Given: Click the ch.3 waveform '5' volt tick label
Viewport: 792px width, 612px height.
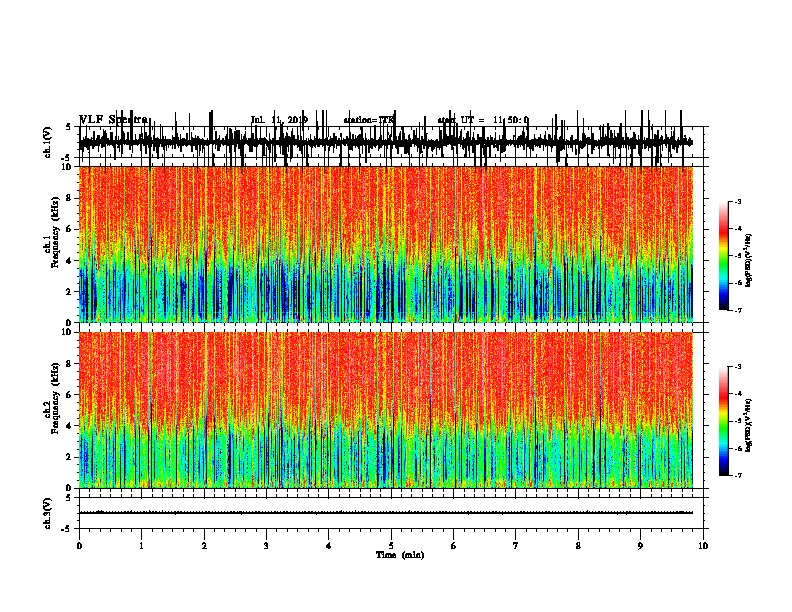Looking at the screenshot, I should (69, 497).
